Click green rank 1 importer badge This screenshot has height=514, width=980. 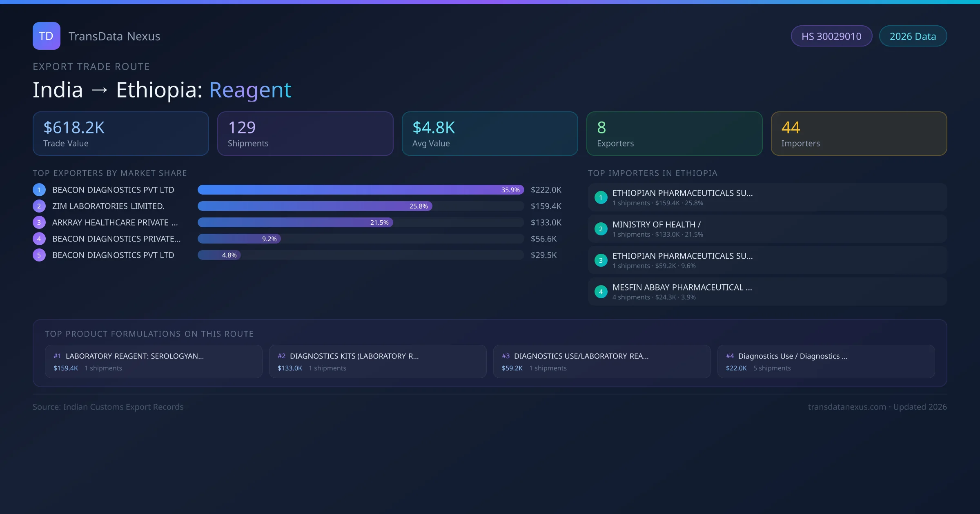601,197
